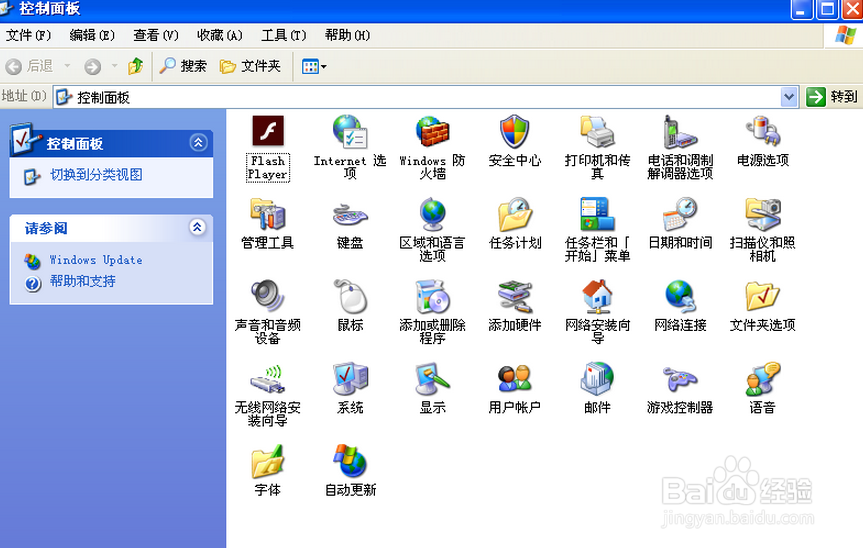This screenshot has height=548, width=863.
Task: Open 扫描仪和照相机 icon
Action: (x=763, y=214)
